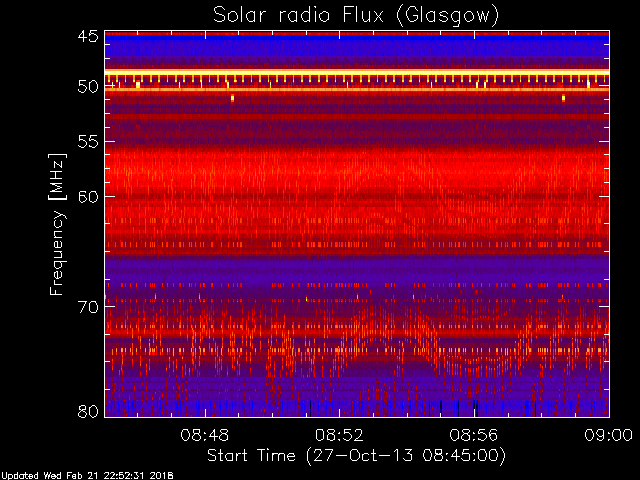Click the '08:56' time axis label

point(473,435)
